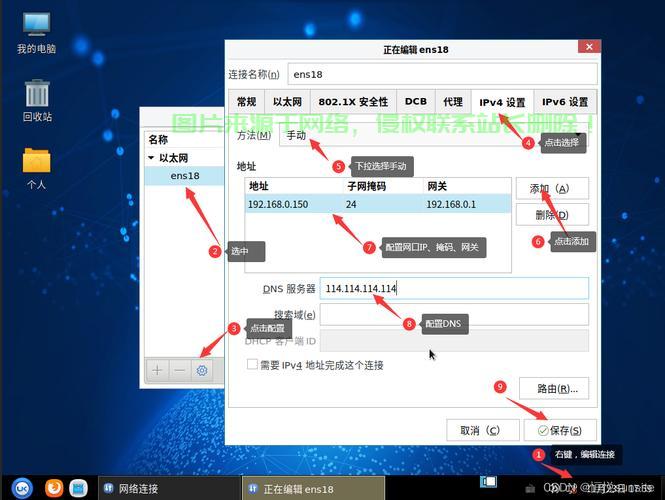Switch to the IPv6 设置 tab
This screenshot has width=665, height=500.
pos(565,102)
